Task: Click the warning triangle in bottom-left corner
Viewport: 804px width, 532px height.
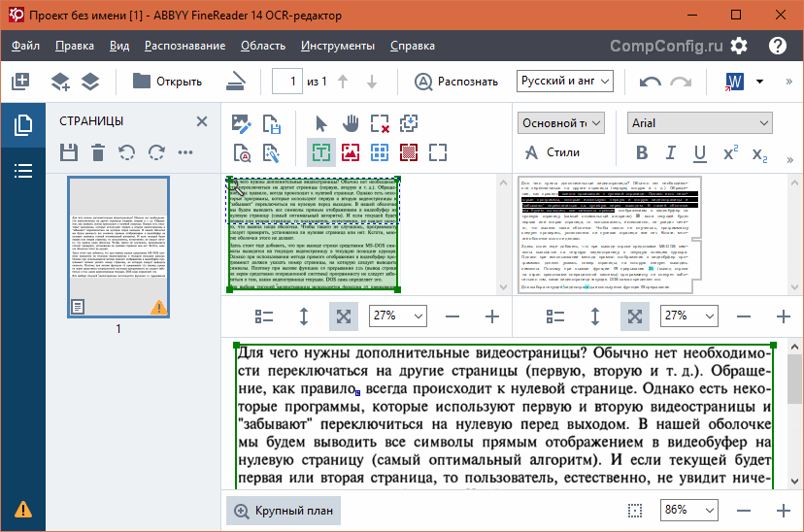Action: 22,510
